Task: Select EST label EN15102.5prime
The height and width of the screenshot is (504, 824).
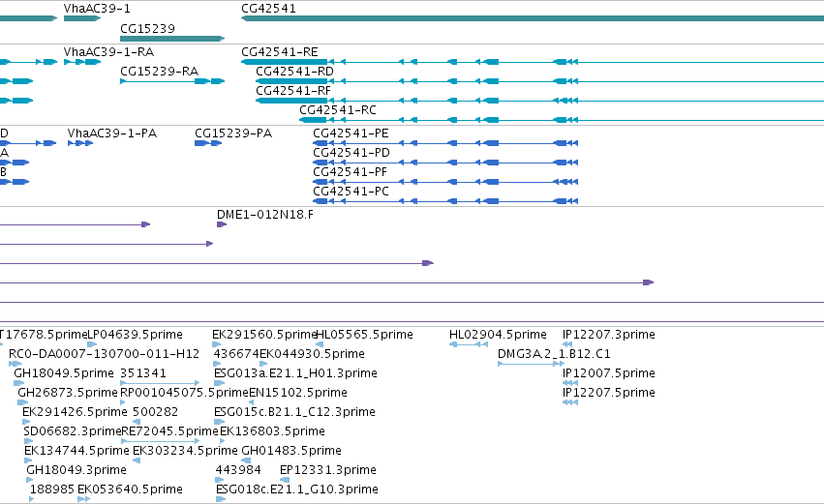Action: pos(298,393)
